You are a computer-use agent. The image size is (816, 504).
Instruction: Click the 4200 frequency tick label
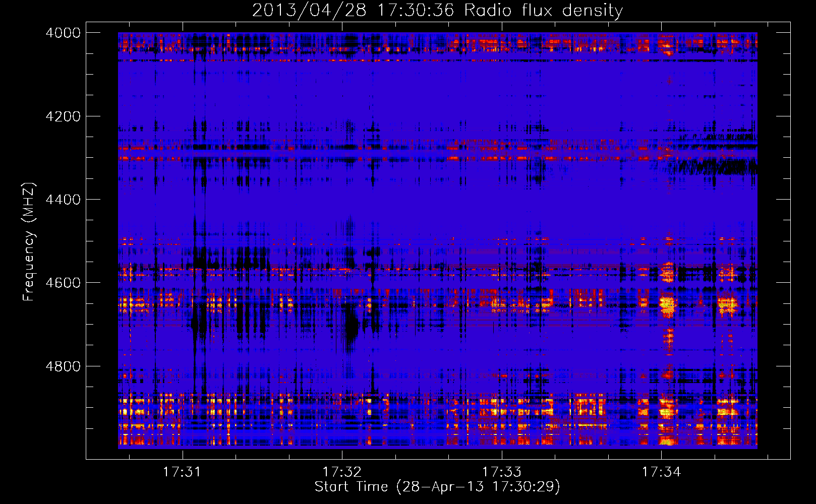pos(63,116)
